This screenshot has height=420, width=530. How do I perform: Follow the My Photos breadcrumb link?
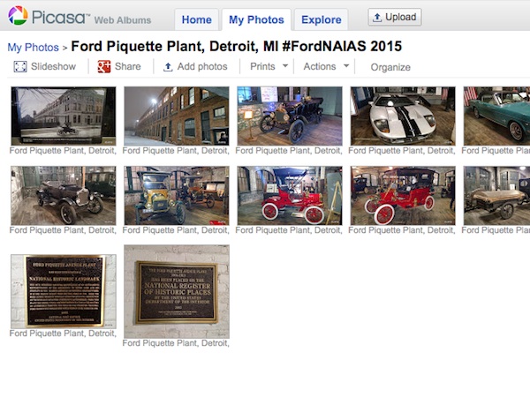coord(34,48)
